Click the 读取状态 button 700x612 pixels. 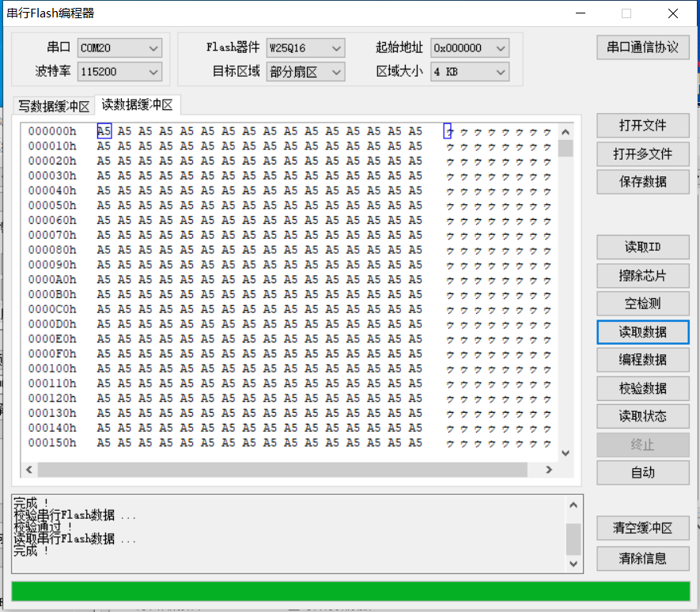(643, 417)
